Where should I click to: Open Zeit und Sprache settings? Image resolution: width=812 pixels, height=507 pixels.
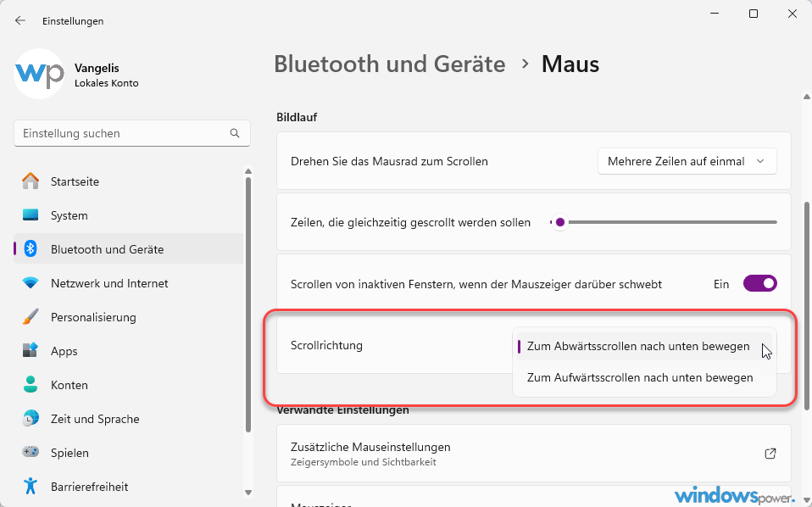[129, 419]
